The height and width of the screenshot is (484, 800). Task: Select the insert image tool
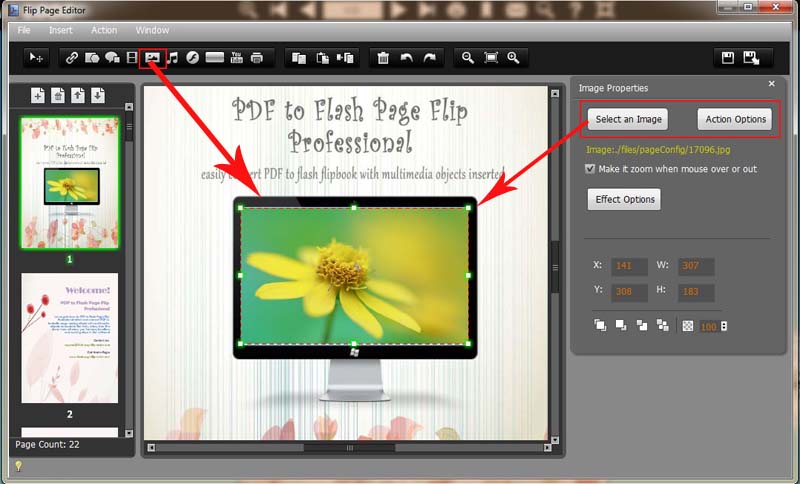click(153, 58)
